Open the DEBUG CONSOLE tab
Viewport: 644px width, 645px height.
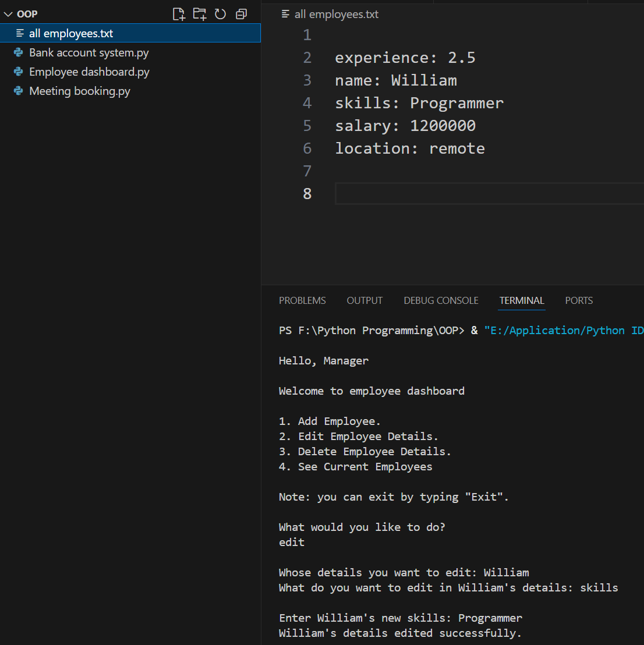pyautogui.click(x=441, y=300)
